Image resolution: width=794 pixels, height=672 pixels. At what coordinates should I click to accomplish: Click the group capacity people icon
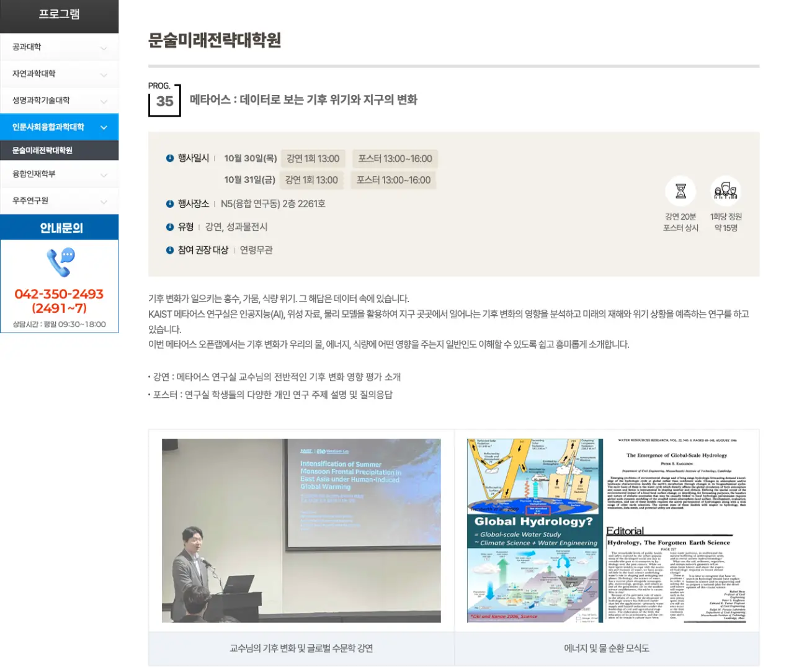click(x=725, y=191)
